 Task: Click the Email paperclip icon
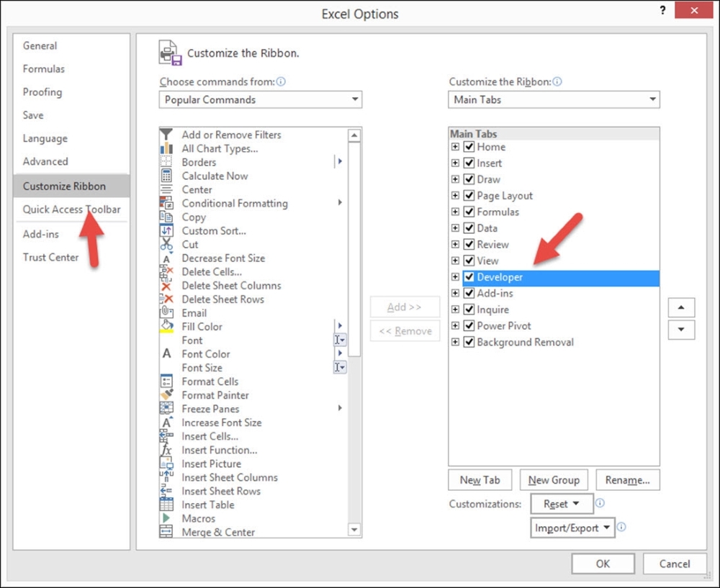[x=166, y=312]
